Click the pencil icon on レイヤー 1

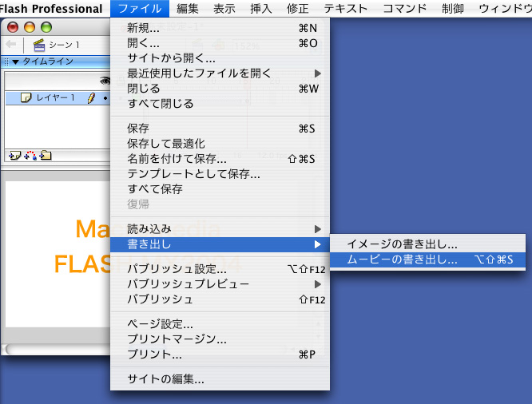(x=91, y=98)
